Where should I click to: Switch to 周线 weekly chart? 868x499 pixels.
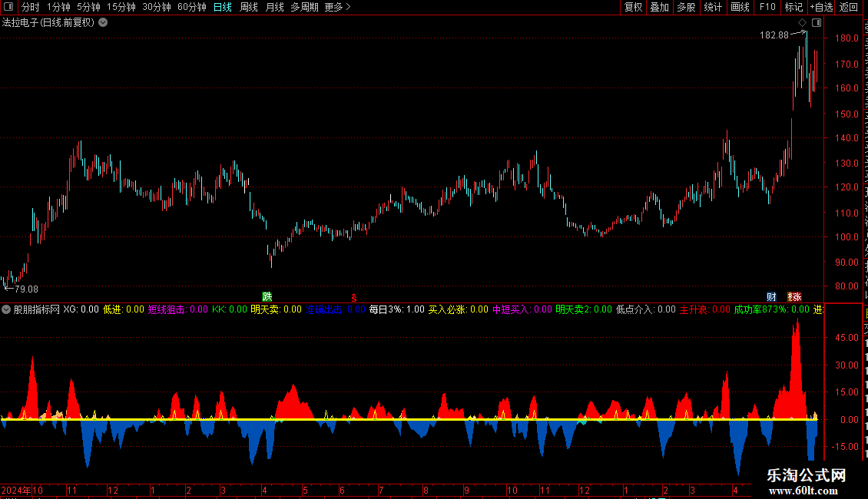[249, 7]
